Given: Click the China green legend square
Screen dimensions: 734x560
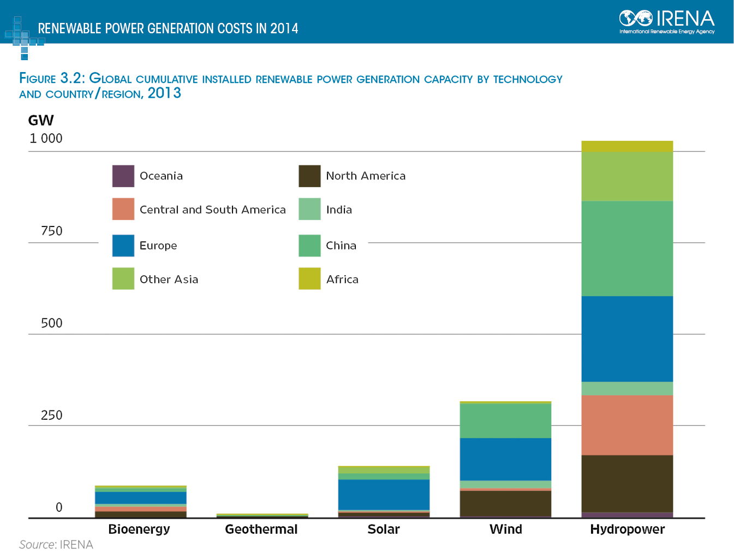Looking at the screenshot, I should pos(309,246).
